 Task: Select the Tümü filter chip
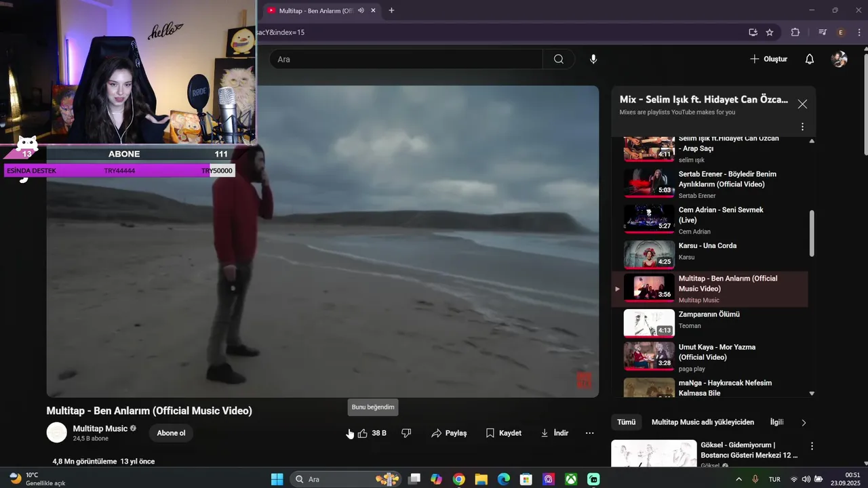click(626, 422)
